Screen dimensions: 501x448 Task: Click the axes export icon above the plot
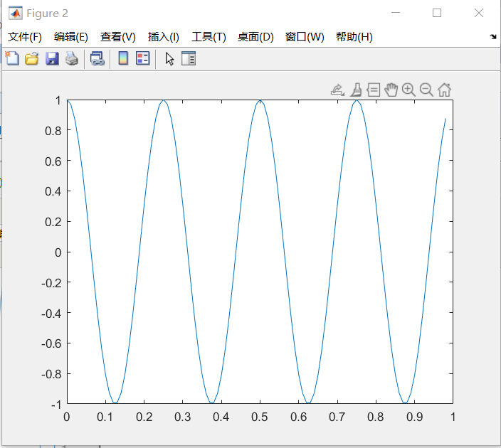pyautogui.click(x=337, y=90)
